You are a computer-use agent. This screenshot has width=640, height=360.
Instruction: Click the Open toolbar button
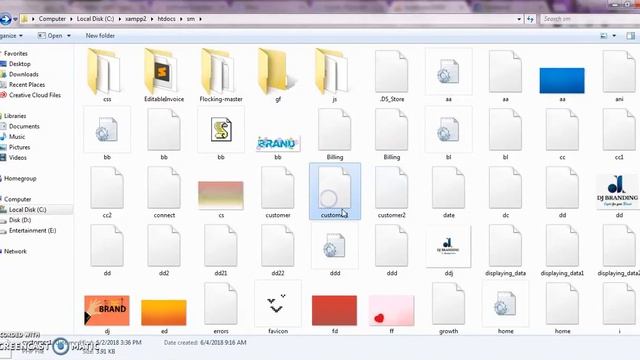[50, 36]
